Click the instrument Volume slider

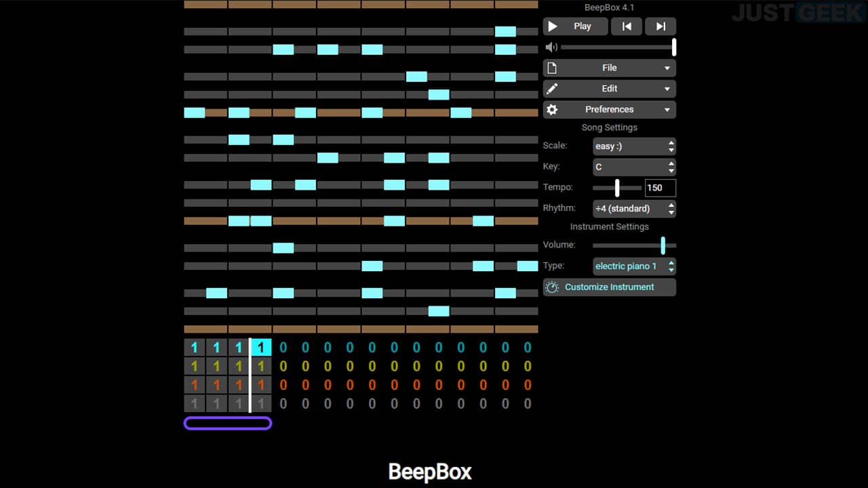635,245
